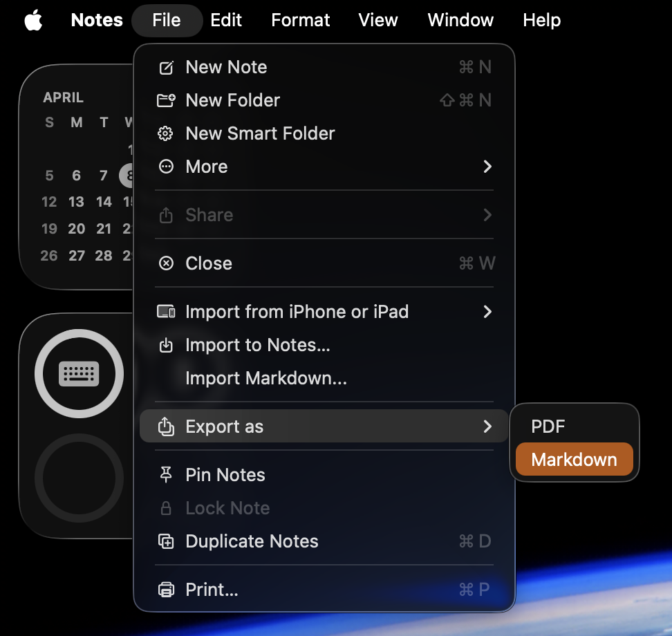
Task: Click the keyboard battery widget ring
Action: (80, 374)
